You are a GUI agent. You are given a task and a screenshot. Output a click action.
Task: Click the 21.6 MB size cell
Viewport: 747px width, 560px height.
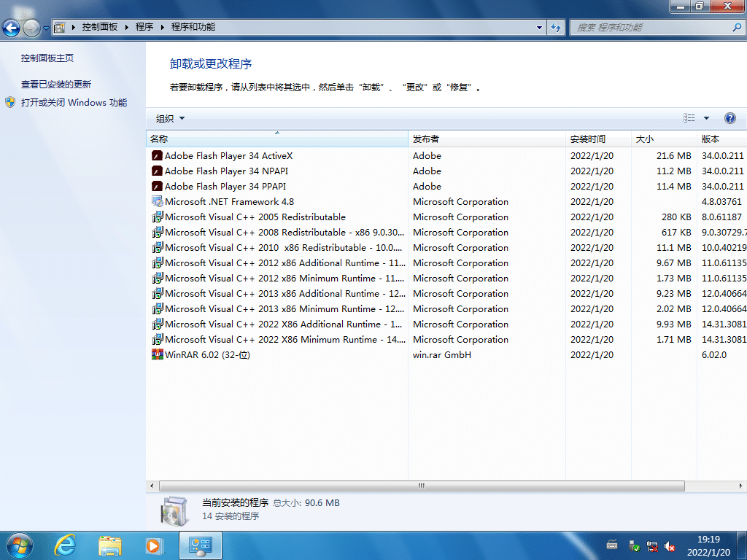[673, 156]
